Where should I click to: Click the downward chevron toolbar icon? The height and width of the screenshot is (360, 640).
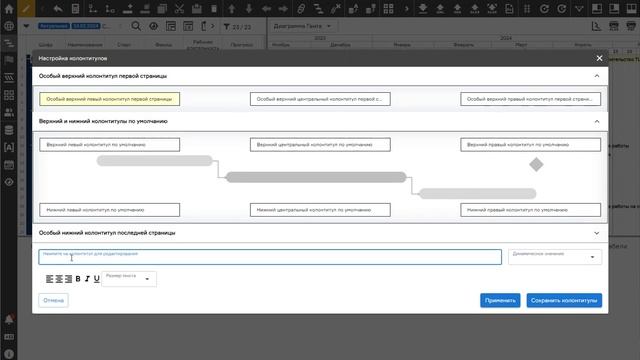(x=579, y=9)
